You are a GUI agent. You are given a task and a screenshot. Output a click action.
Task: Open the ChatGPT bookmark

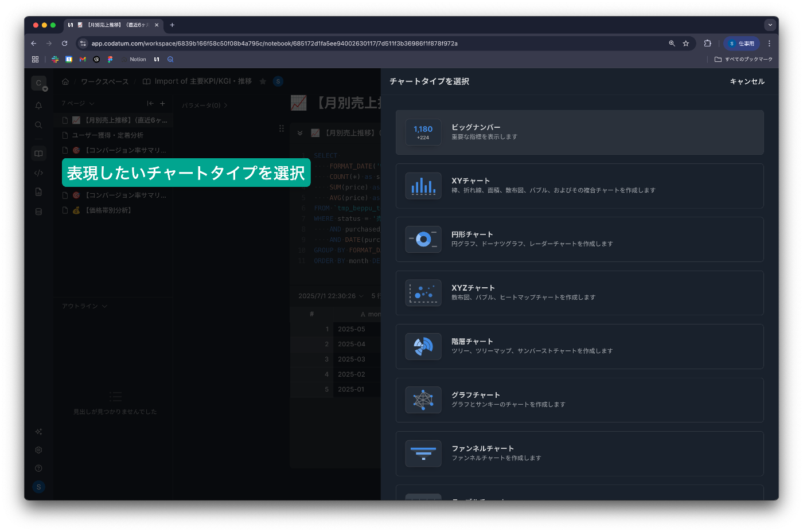[x=96, y=59]
